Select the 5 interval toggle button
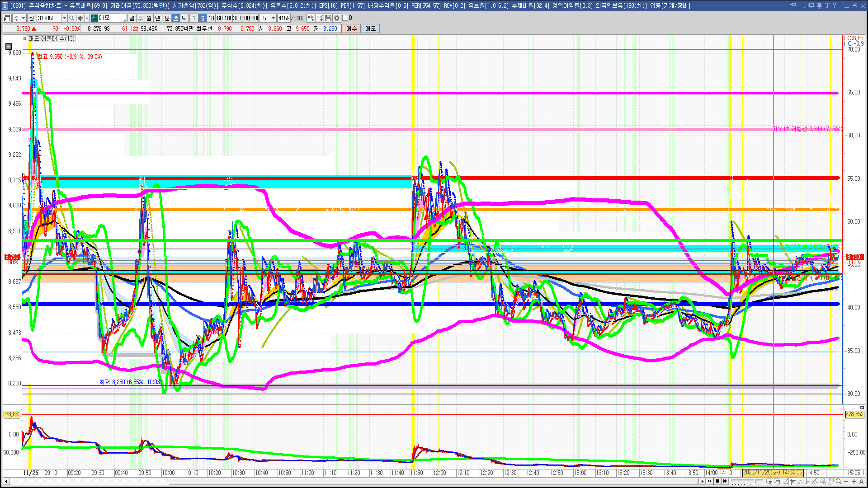This screenshot has height=488, width=868. point(203,18)
